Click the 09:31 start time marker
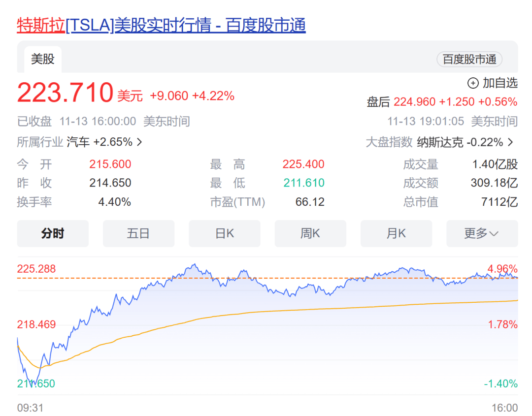532x416 pixels. click(30, 408)
